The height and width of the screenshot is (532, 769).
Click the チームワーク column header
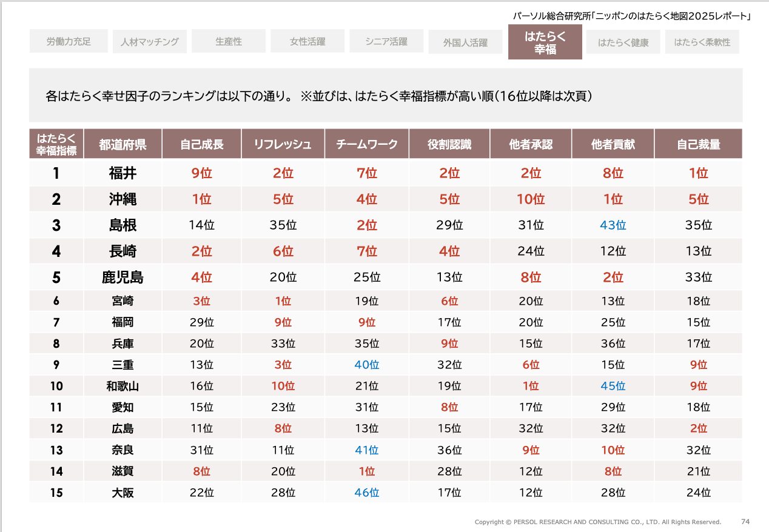[x=366, y=144]
